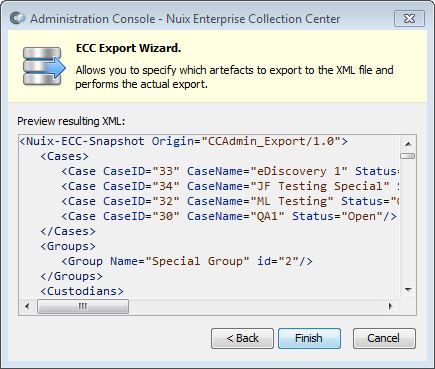Click the opening <Cases> tag line
The height and width of the screenshot is (369, 435).
65,156
